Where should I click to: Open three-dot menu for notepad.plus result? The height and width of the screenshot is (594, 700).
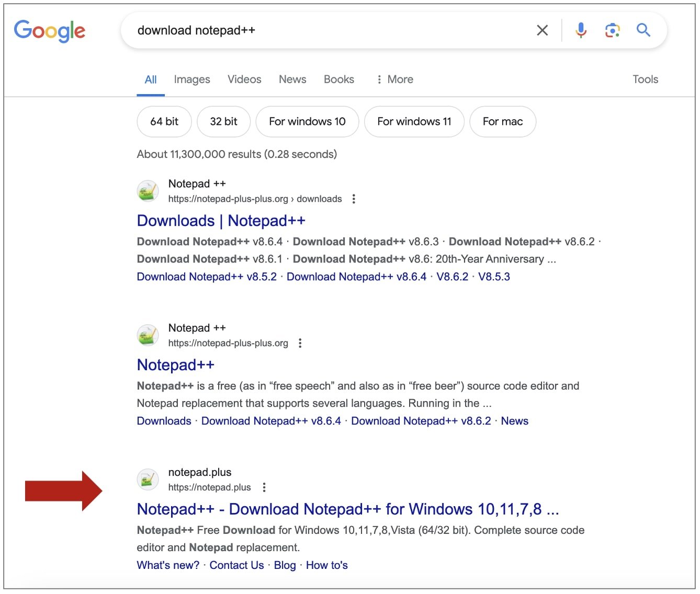pyautogui.click(x=264, y=487)
